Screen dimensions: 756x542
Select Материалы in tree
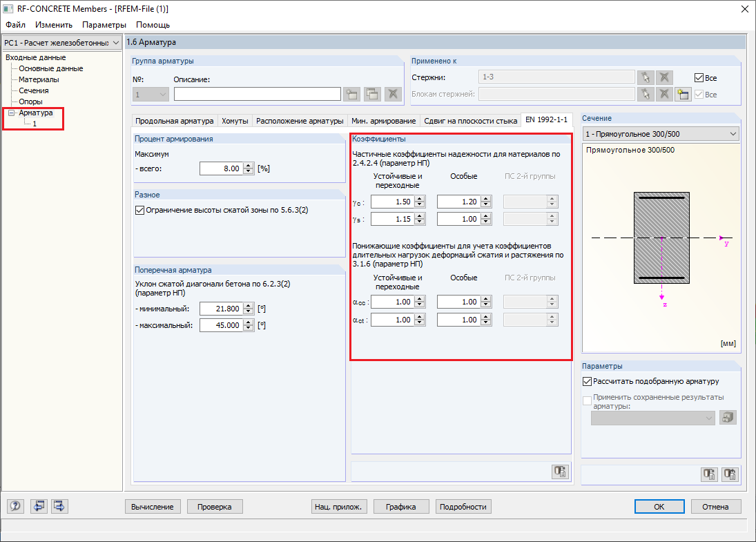(x=39, y=79)
